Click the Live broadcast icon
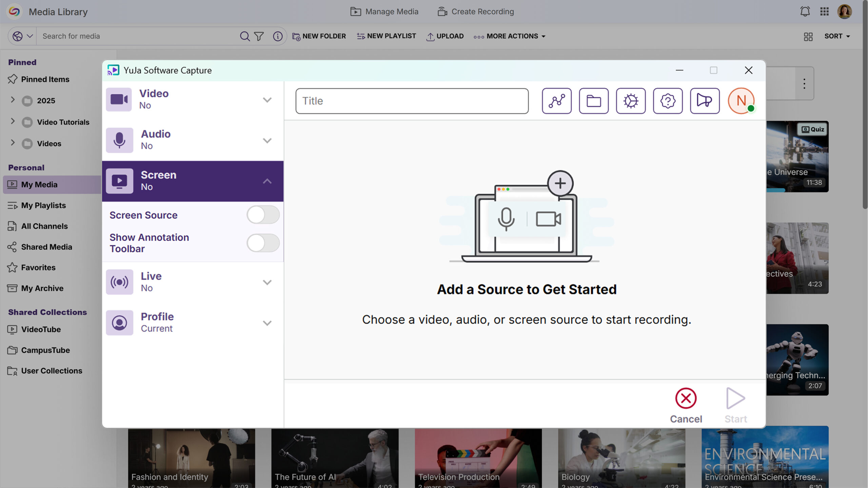This screenshot has height=488, width=868. pyautogui.click(x=119, y=282)
